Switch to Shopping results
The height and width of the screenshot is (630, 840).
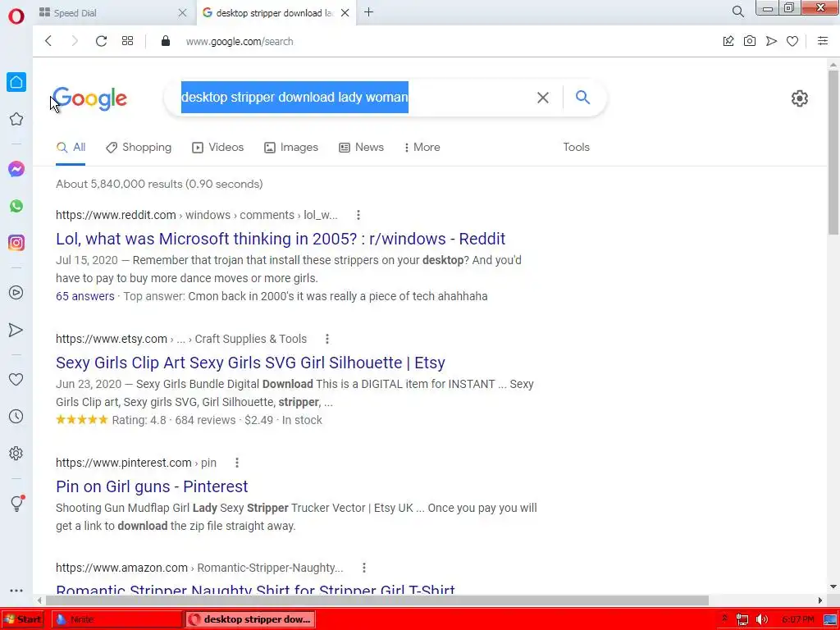139,148
